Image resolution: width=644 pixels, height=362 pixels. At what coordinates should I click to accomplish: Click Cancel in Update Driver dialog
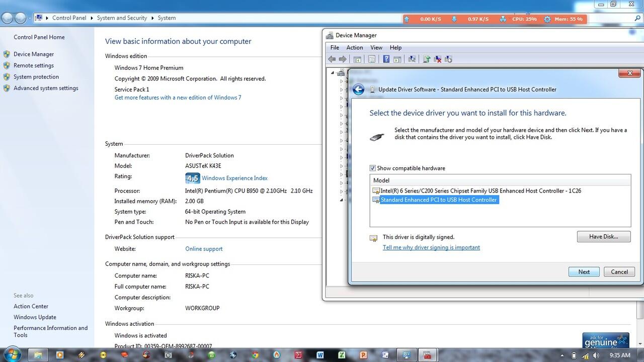[619, 272]
